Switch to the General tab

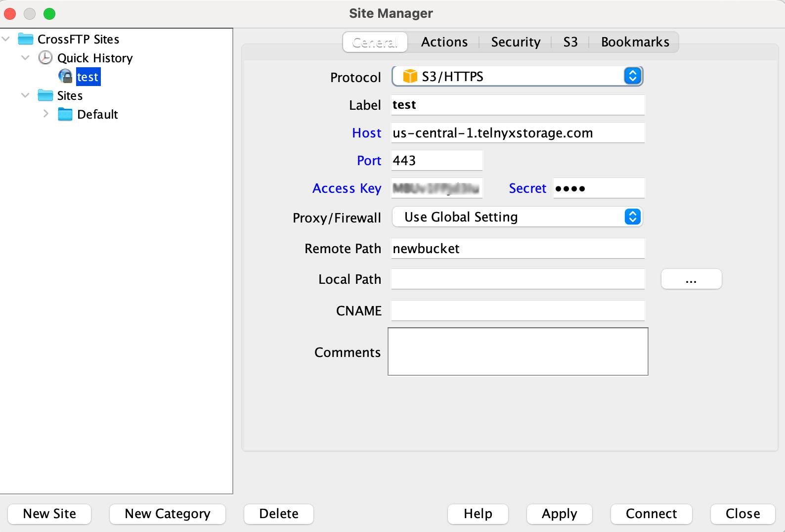pos(375,43)
